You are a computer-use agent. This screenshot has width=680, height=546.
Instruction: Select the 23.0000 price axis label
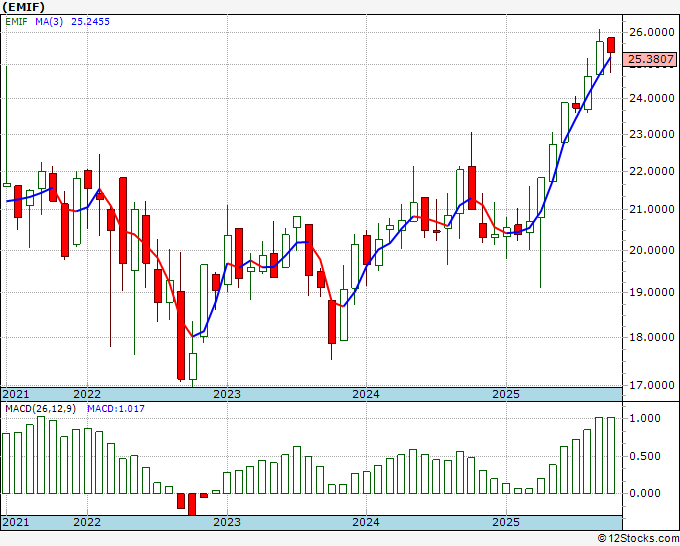click(x=652, y=134)
